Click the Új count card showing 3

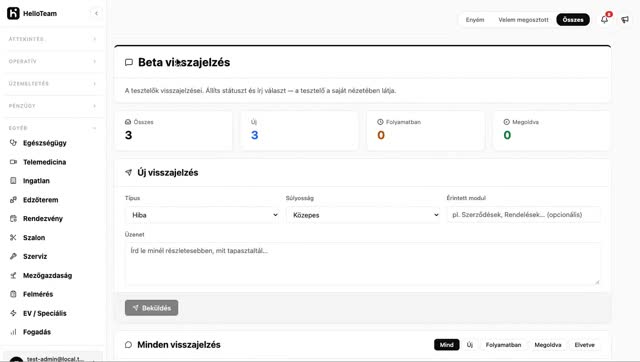click(x=299, y=131)
